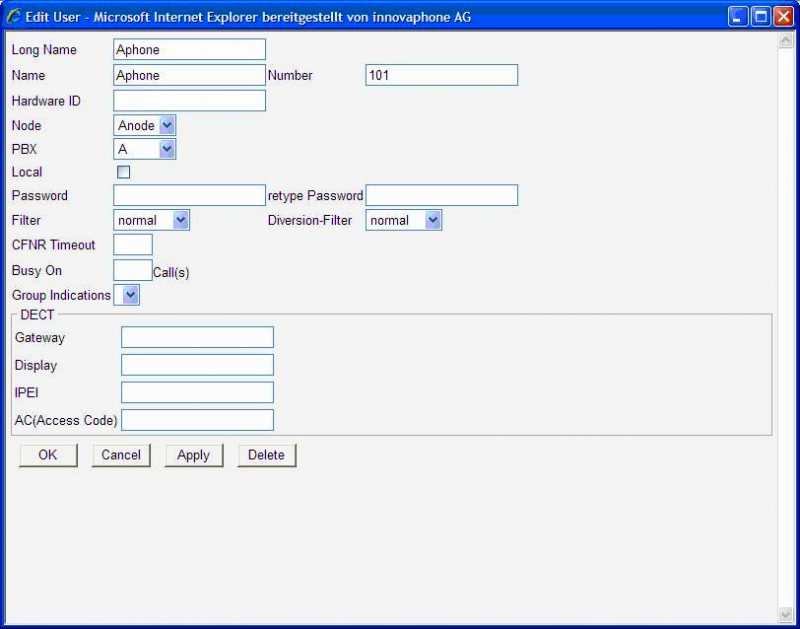The image size is (800, 629).
Task: Expand the Group Indications dropdown
Action: tap(129, 294)
